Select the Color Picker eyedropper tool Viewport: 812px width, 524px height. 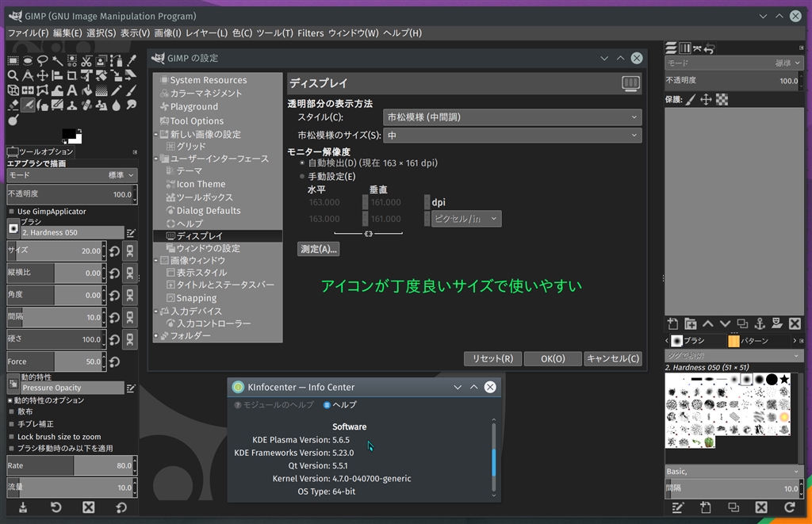tap(132, 60)
